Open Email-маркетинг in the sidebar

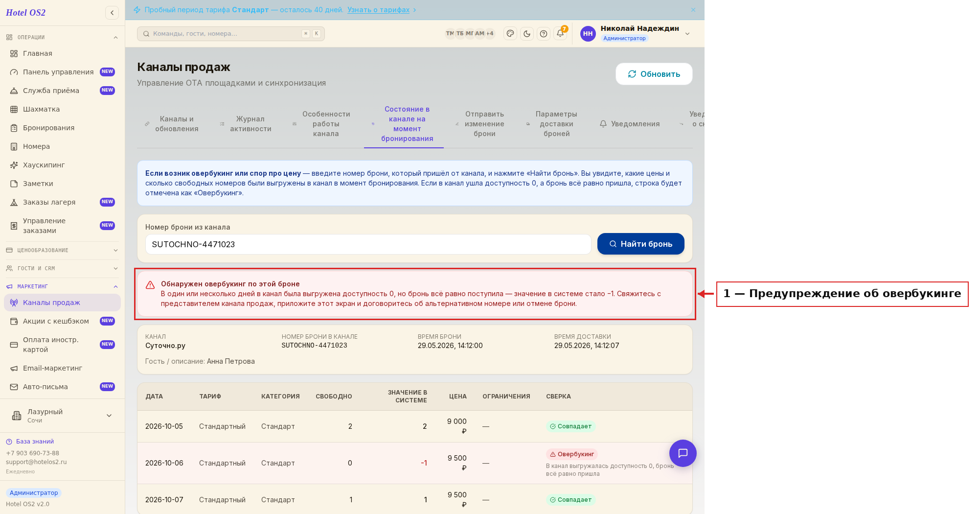pos(62,368)
